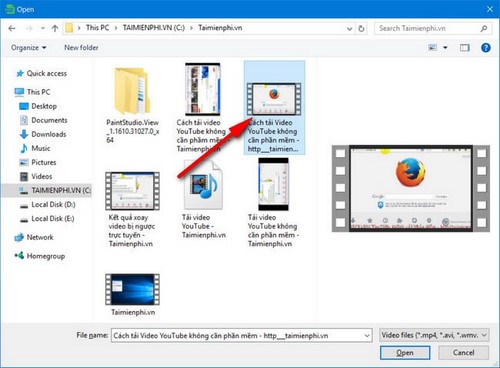Open the Help button
Viewport: 500px width, 368px height.
pyautogui.click(x=486, y=48)
